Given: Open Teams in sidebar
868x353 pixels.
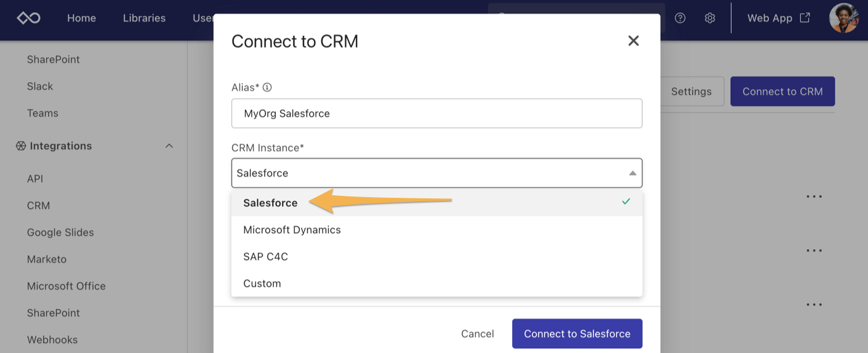Looking at the screenshot, I should pyautogui.click(x=42, y=113).
